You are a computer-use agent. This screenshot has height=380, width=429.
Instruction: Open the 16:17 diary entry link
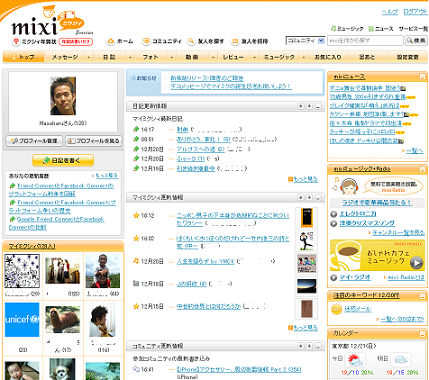click(182, 130)
